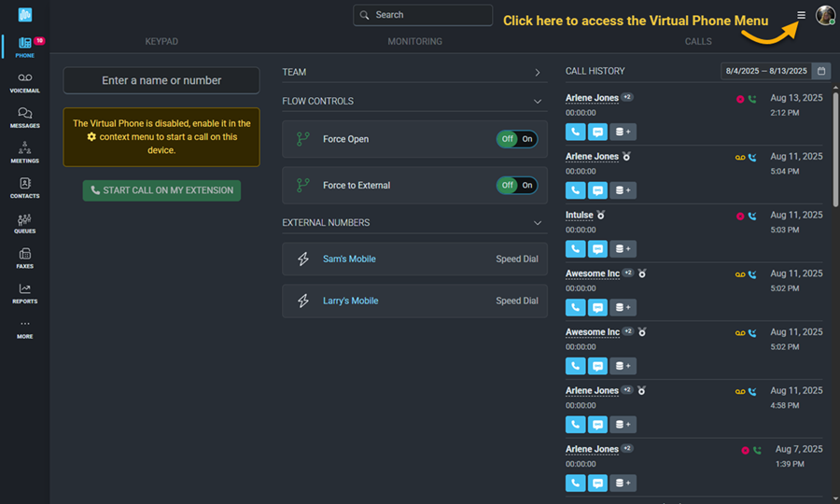Collapse the Flow Controls section

point(538,101)
